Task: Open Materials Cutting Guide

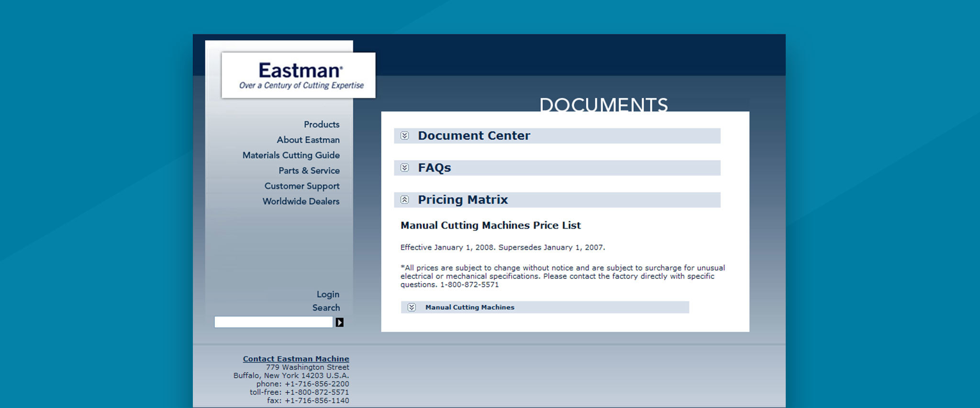Action: 291,155
